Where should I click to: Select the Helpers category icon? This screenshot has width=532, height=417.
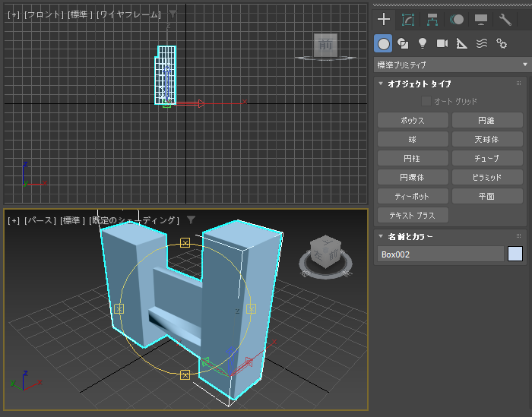pos(462,43)
